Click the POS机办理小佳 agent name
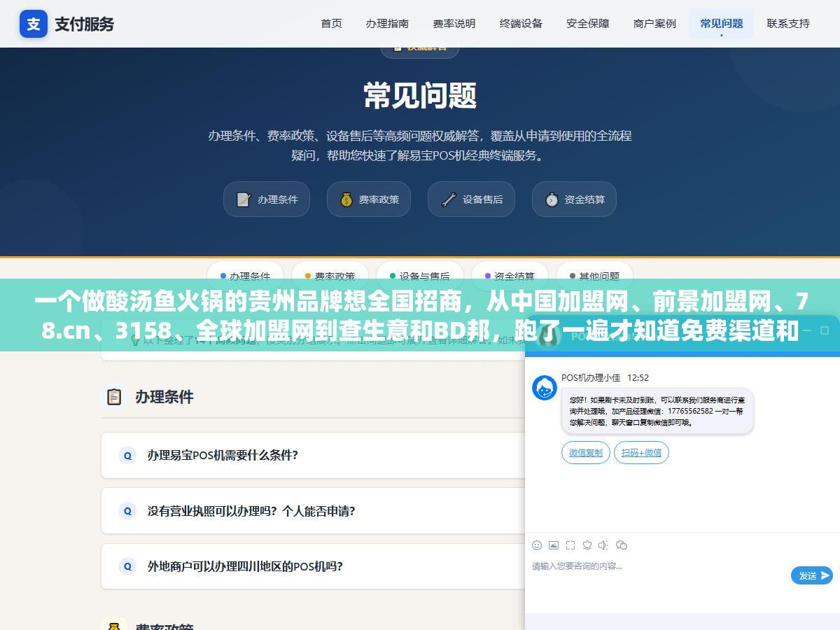The height and width of the screenshot is (630, 840). coord(591,377)
